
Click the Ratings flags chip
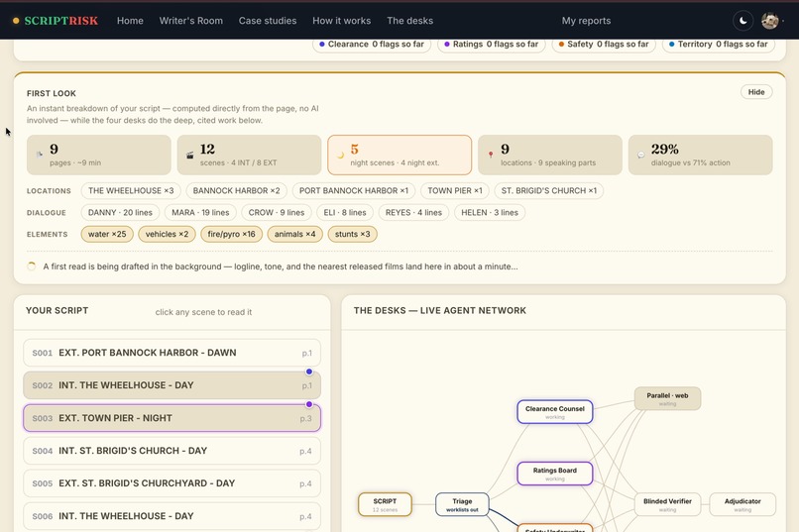coord(492,45)
